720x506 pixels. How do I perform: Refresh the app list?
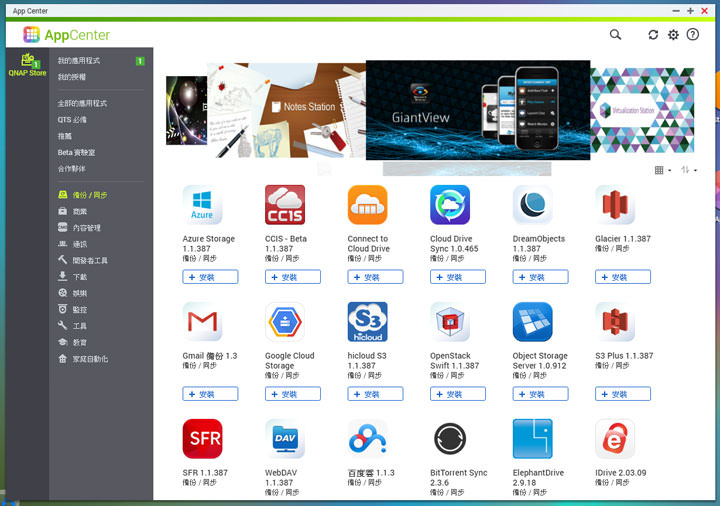pyautogui.click(x=653, y=34)
